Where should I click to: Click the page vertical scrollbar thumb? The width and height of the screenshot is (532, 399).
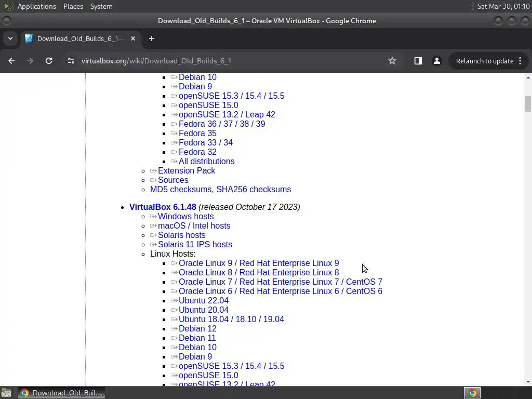(x=528, y=104)
